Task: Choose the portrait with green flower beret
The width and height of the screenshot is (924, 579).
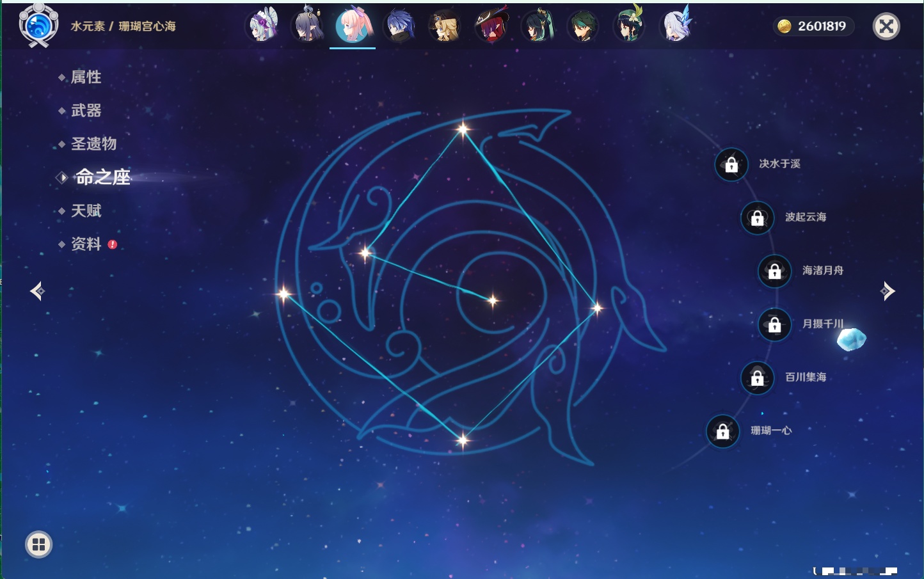Action: pos(629,26)
